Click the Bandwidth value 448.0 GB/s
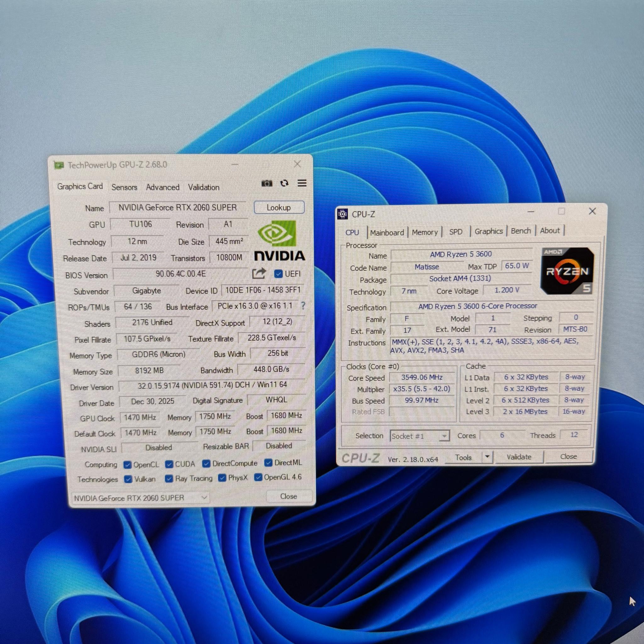644x644 pixels. click(x=272, y=369)
